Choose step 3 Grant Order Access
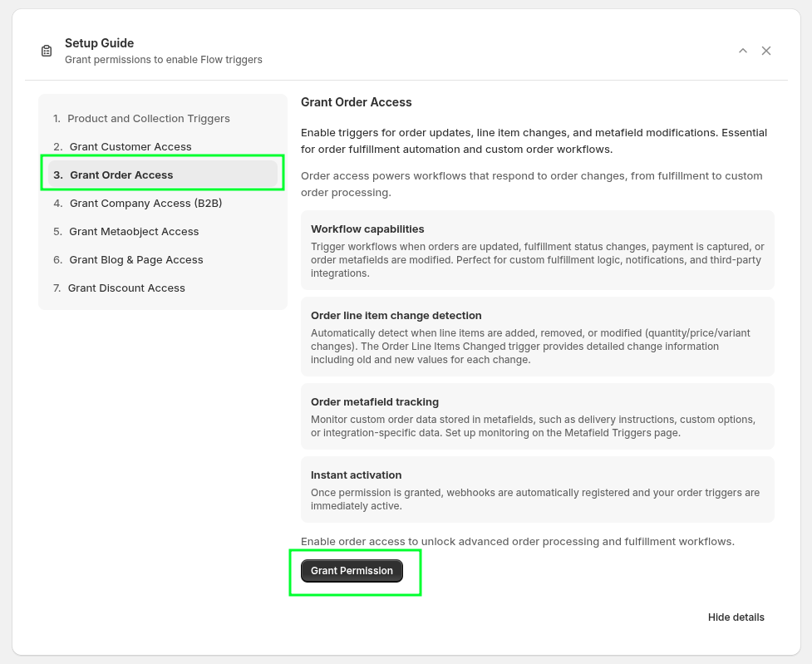Screen dimensions: 812x664 121,175
